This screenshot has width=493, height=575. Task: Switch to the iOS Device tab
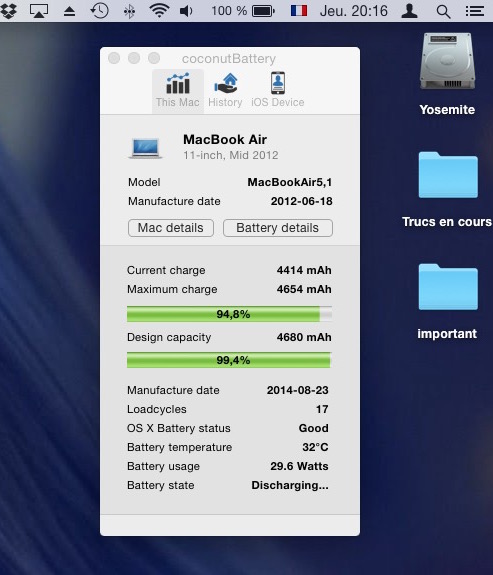[278, 91]
